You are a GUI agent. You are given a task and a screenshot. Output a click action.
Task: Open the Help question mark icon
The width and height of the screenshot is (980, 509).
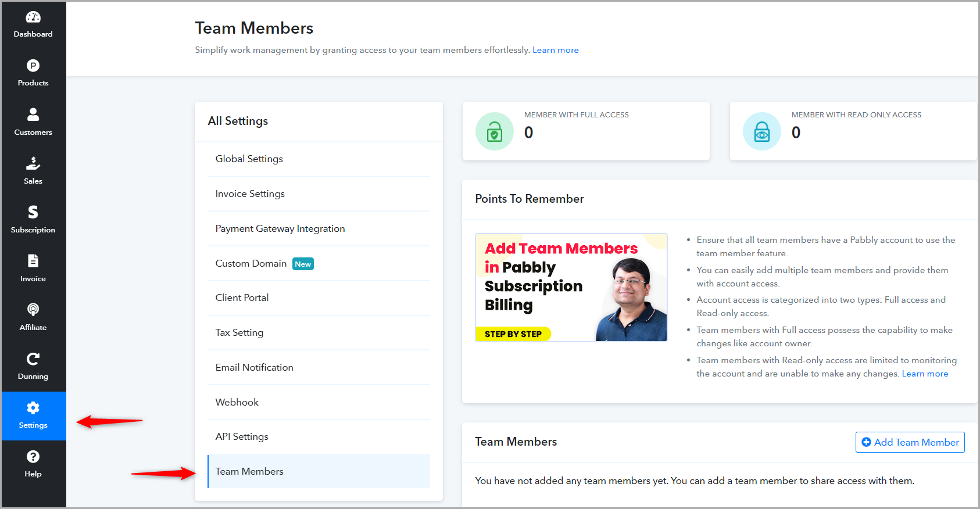(33, 457)
